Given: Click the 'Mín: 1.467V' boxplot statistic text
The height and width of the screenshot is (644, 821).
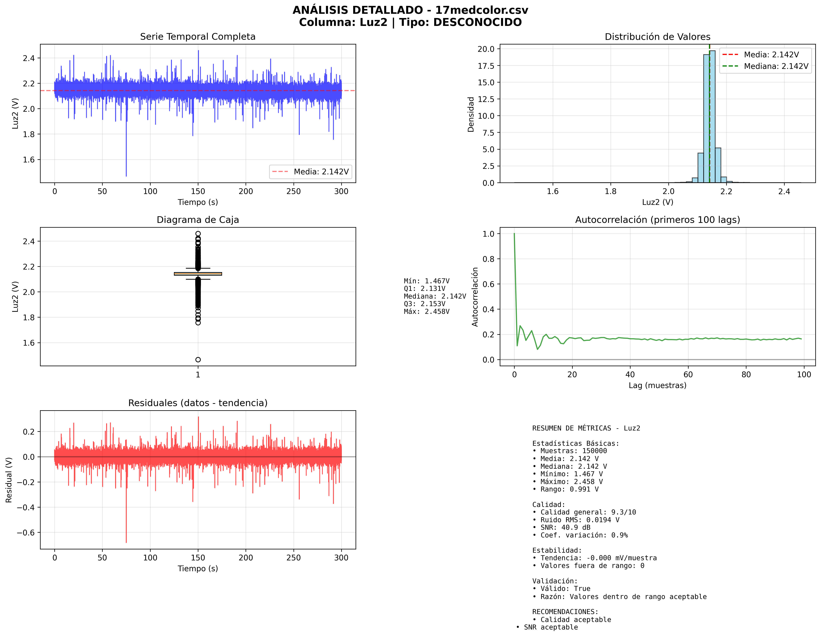Looking at the screenshot, I should point(426,281).
